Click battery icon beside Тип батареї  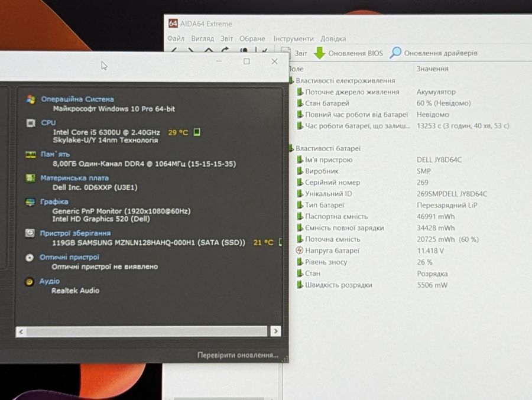pos(300,205)
